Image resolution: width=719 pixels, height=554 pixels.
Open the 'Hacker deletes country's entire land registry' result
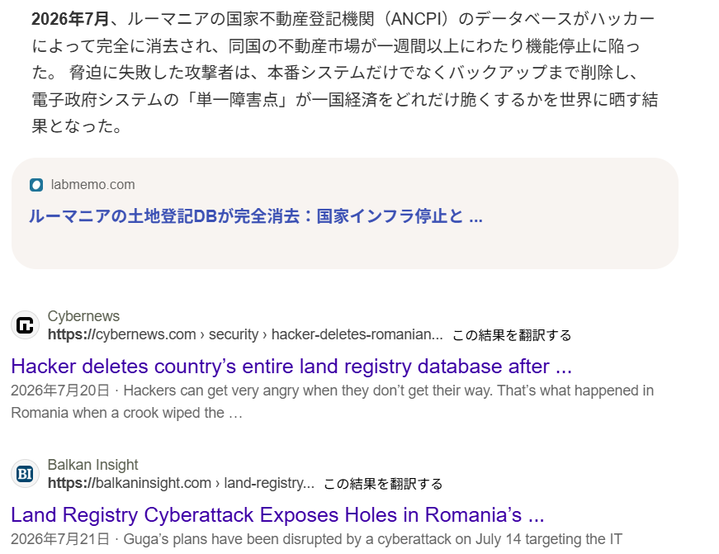[291, 366]
